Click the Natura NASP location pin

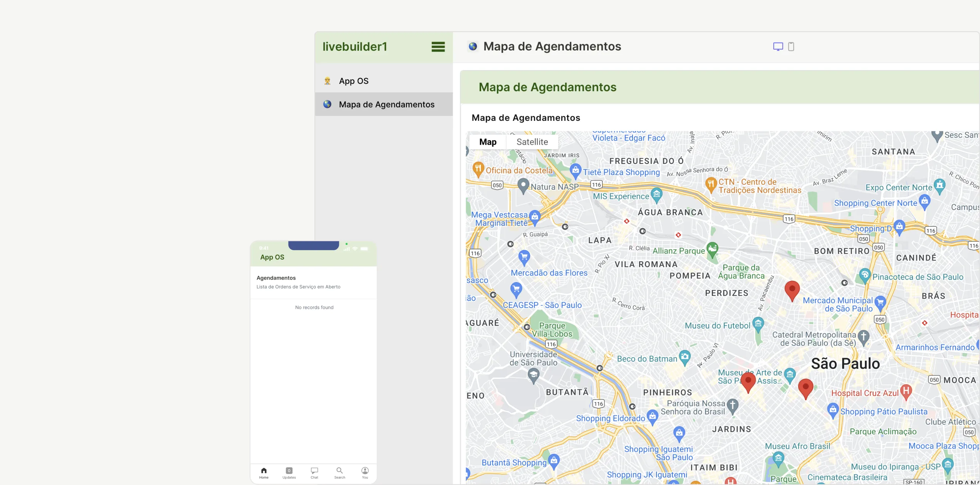[523, 186]
